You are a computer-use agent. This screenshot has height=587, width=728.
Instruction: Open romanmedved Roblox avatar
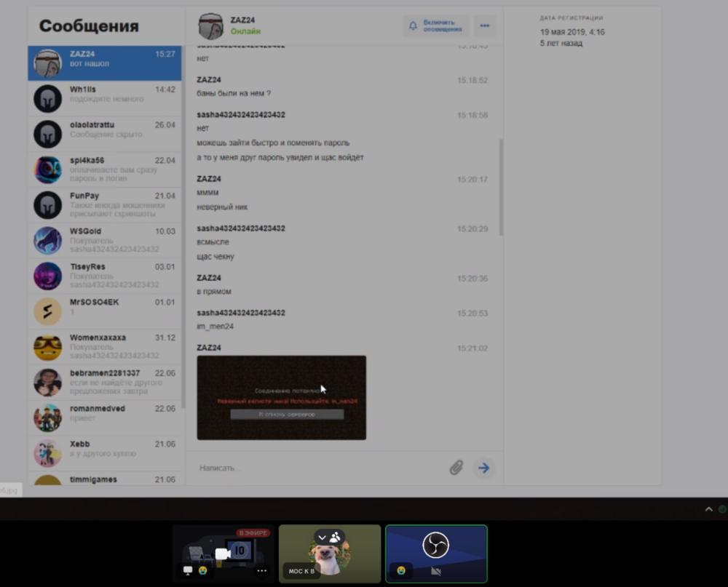[48, 418]
